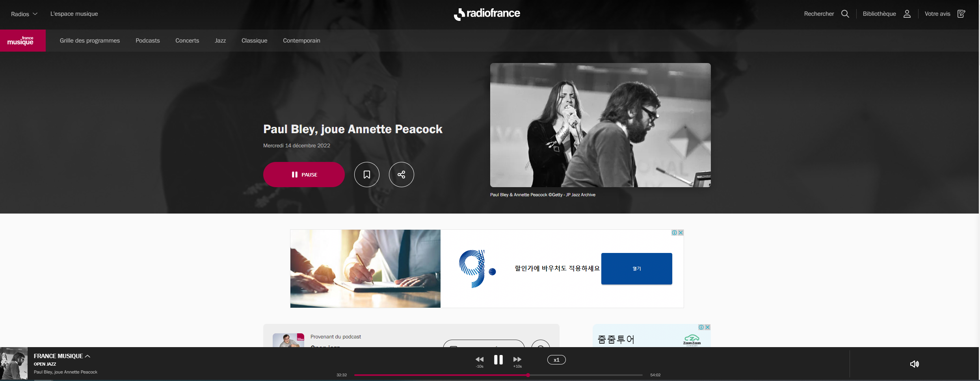Go to L'espace musique
The image size is (980, 381).
(x=74, y=14)
